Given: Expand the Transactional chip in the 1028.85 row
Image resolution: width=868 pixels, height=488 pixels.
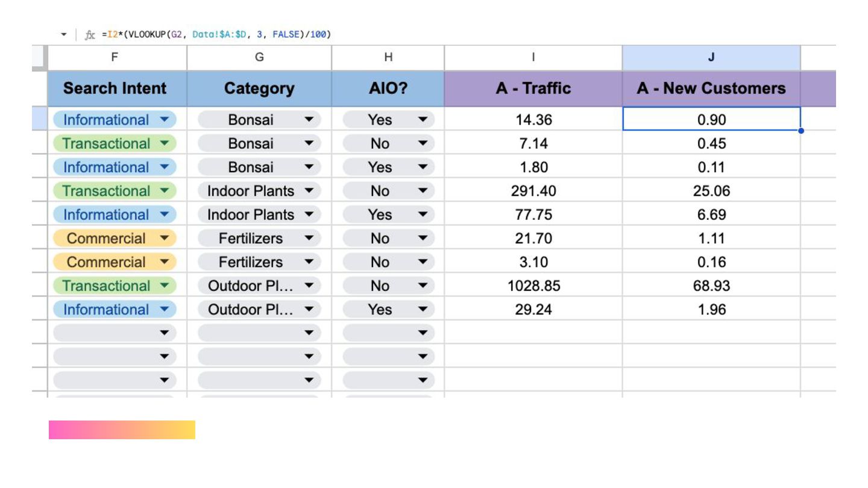Looking at the screenshot, I should click(x=164, y=286).
